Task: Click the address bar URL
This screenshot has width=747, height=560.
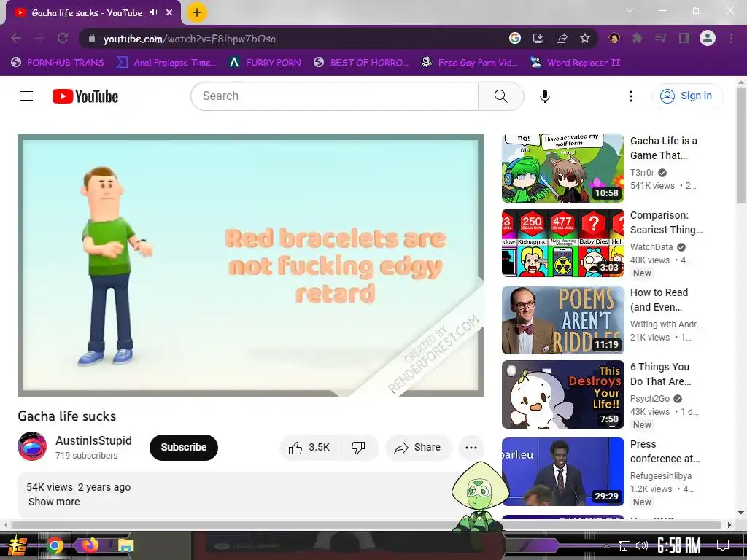Action: pyautogui.click(x=190, y=39)
